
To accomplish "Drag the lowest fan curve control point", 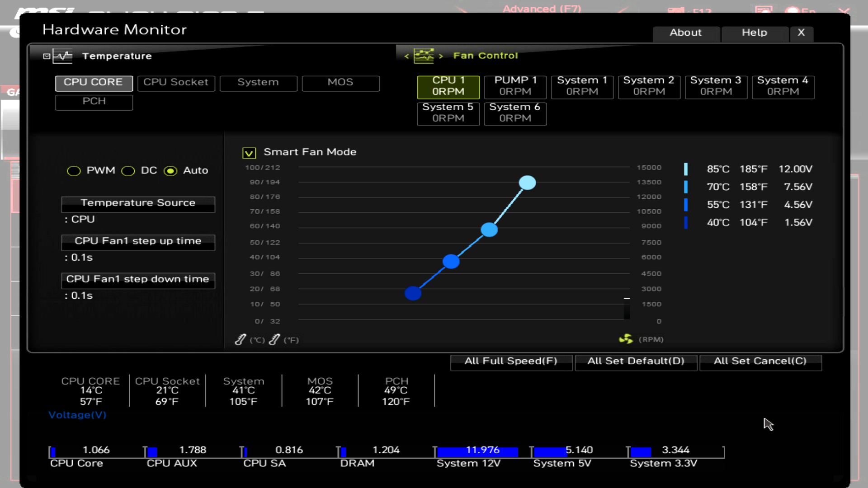I will click(x=413, y=292).
